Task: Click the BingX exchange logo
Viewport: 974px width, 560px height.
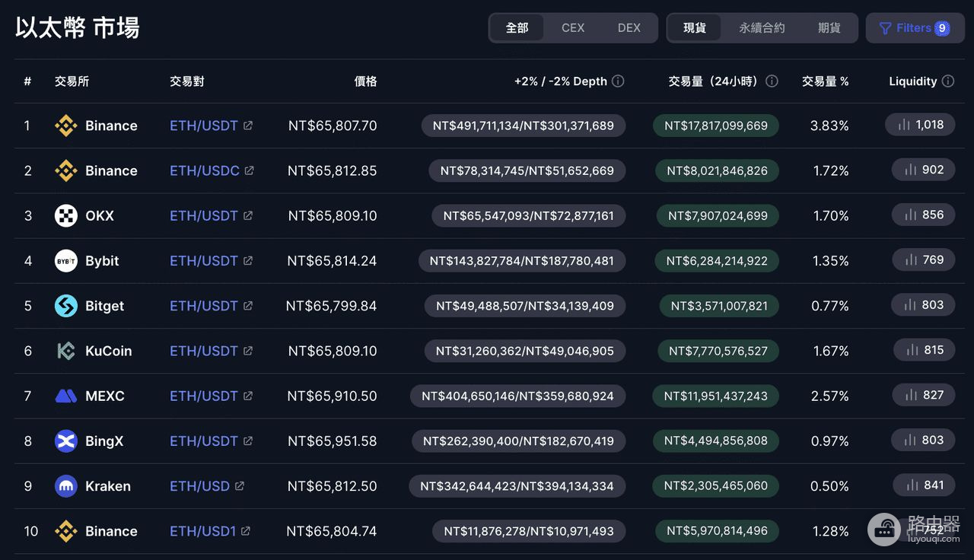Action: [66, 441]
